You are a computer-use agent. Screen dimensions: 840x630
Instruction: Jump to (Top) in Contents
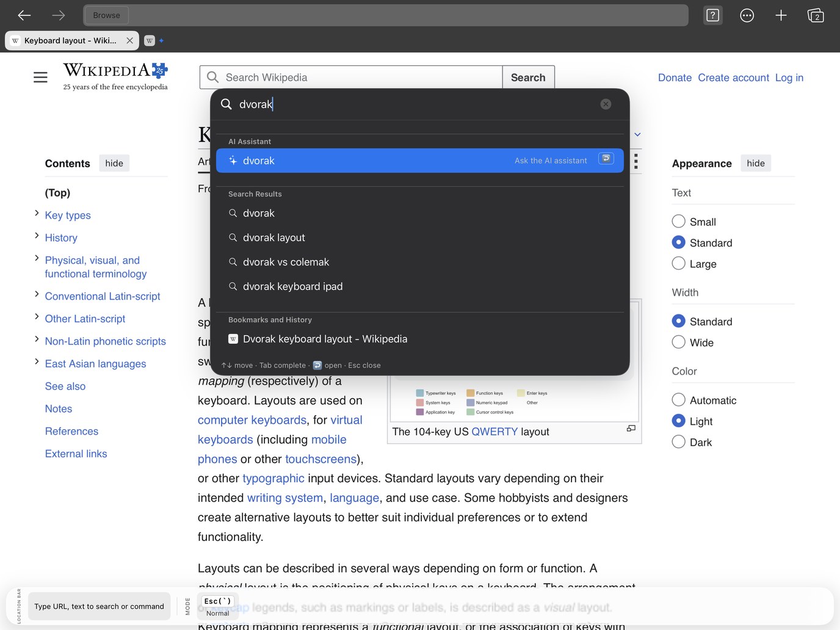(57, 193)
